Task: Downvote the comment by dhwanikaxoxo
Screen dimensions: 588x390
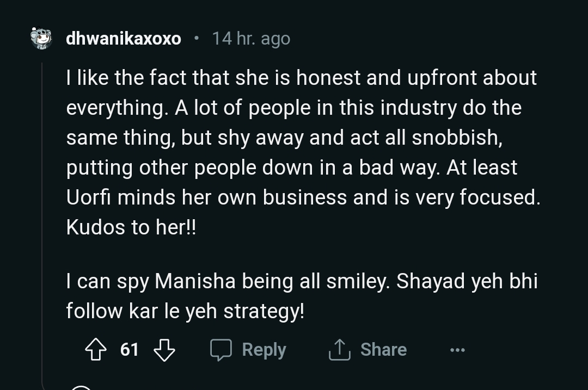Action: (164, 350)
